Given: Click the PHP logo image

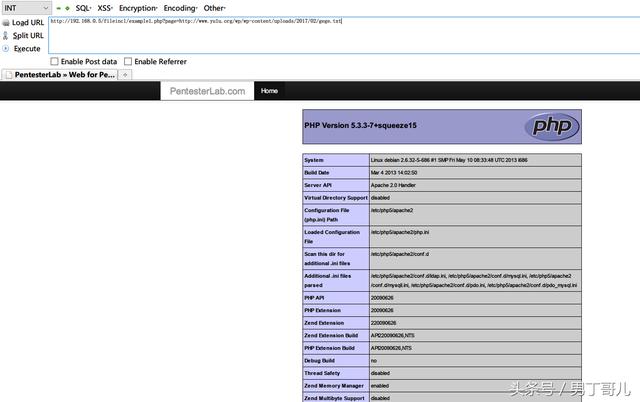Looking at the screenshot, I should (552, 126).
